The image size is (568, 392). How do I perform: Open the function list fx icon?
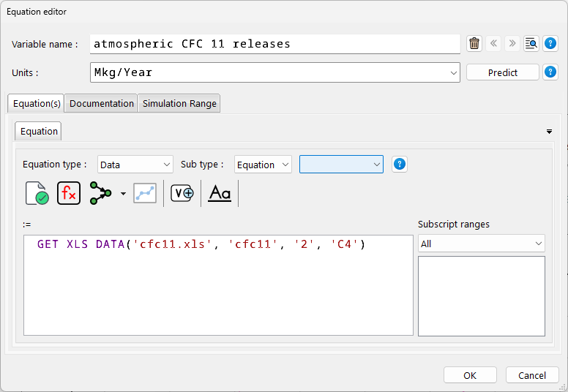pyautogui.click(x=69, y=193)
